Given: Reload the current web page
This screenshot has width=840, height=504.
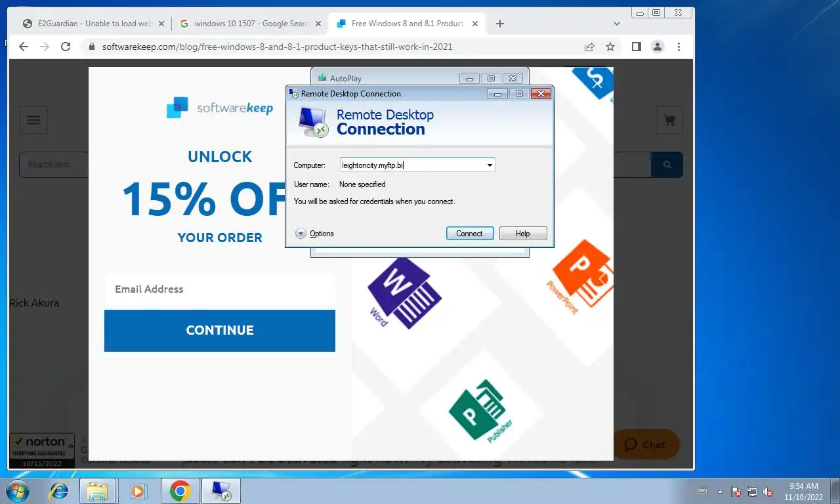Looking at the screenshot, I should [66, 47].
